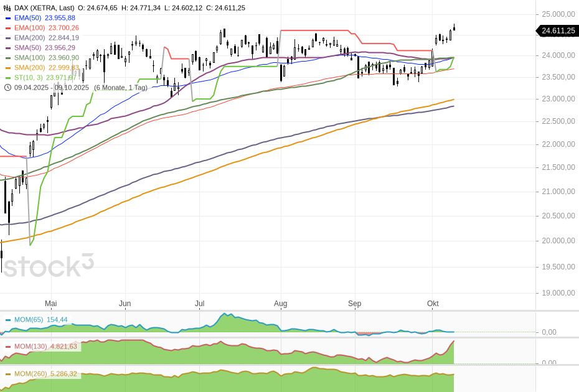
Task: Click the Mai label on time axis
Action: point(51,304)
